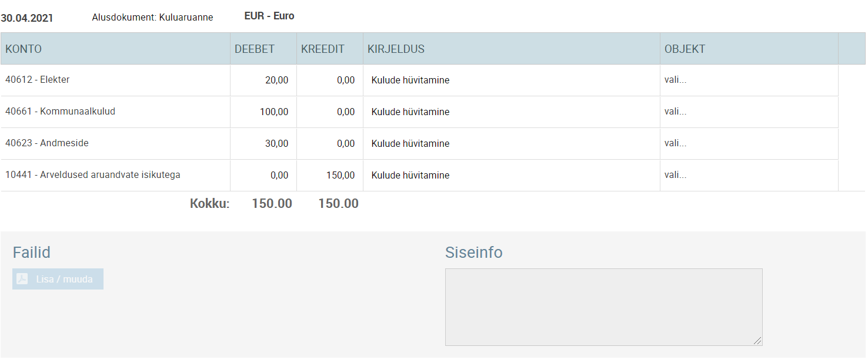Click the KONTO column header
Viewport: 868px width, 360px height.
click(24, 49)
